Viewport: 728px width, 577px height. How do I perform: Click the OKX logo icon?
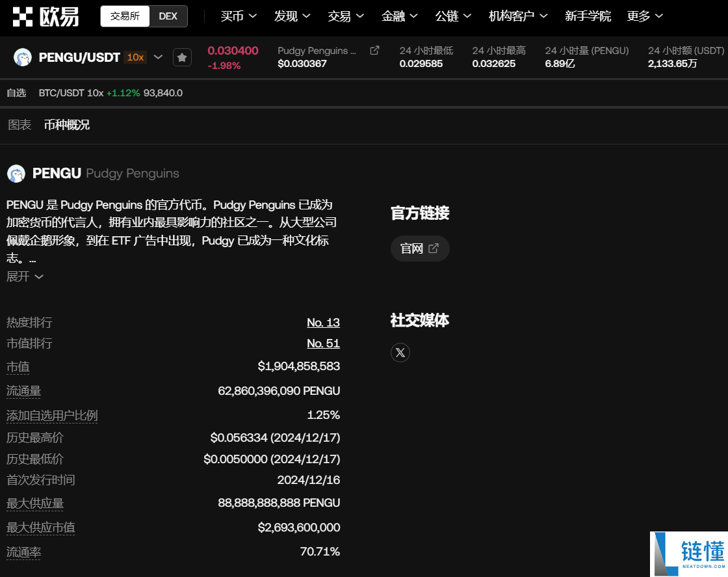[x=22, y=17]
